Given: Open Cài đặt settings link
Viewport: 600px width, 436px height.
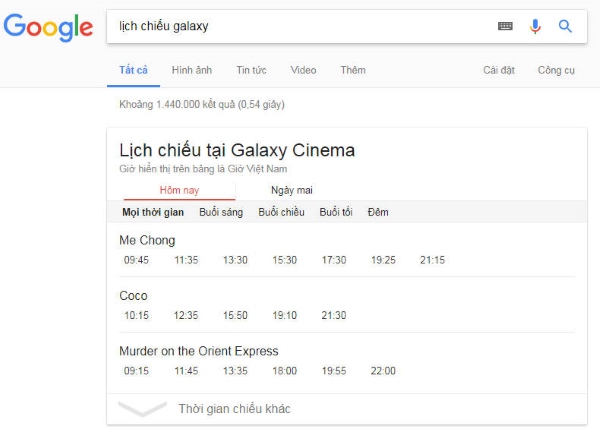Looking at the screenshot, I should (498, 70).
